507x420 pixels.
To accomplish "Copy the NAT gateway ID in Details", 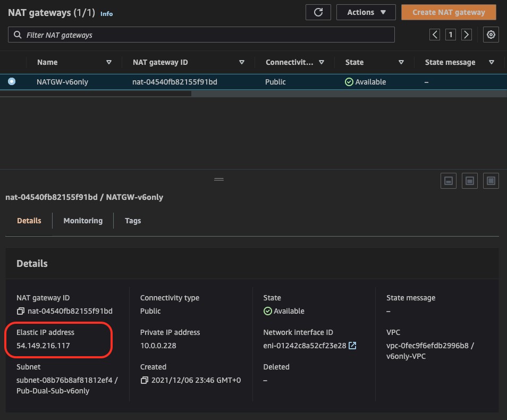I will pos(20,311).
